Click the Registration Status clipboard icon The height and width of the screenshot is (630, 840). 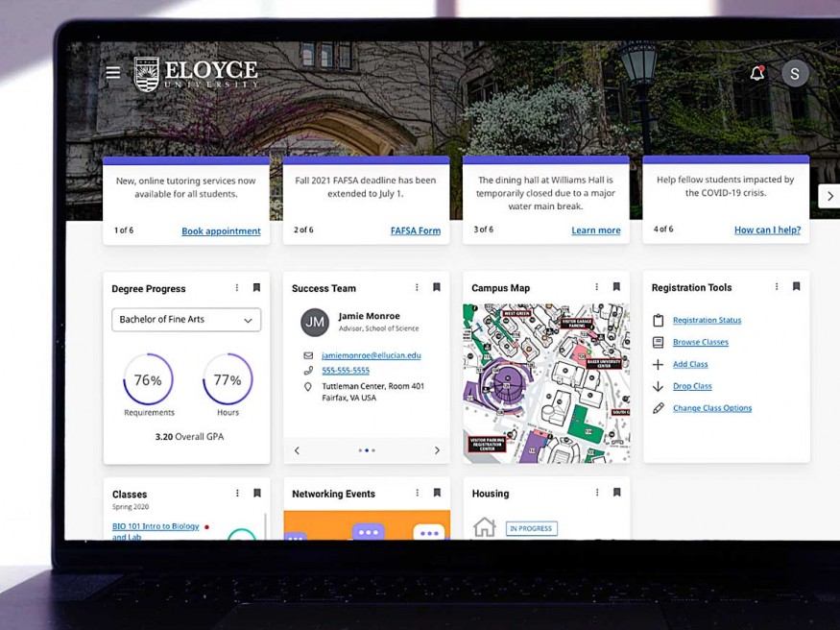point(658,321)
